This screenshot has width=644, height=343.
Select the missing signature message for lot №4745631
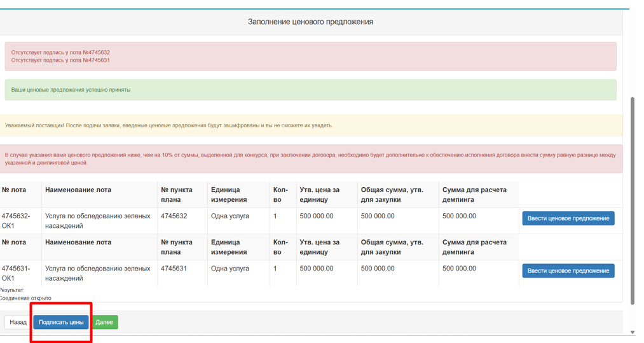(x=60, y=60)
